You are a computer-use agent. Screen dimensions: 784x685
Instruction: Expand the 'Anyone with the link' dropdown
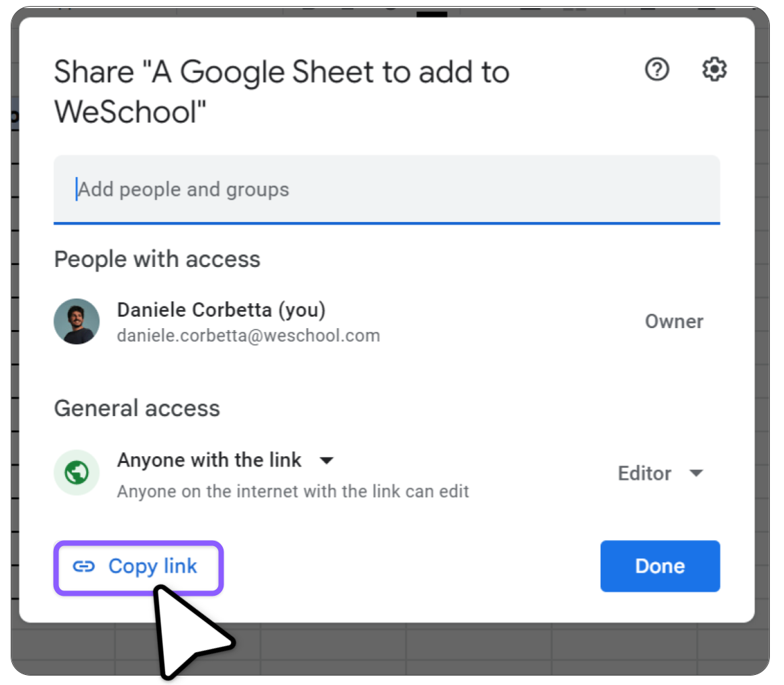226,460
